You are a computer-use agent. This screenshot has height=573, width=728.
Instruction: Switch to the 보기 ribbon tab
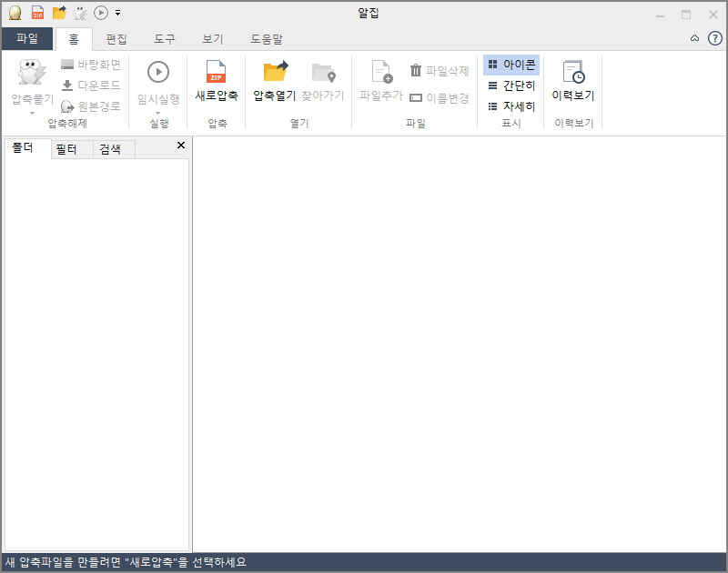(213, 39)
